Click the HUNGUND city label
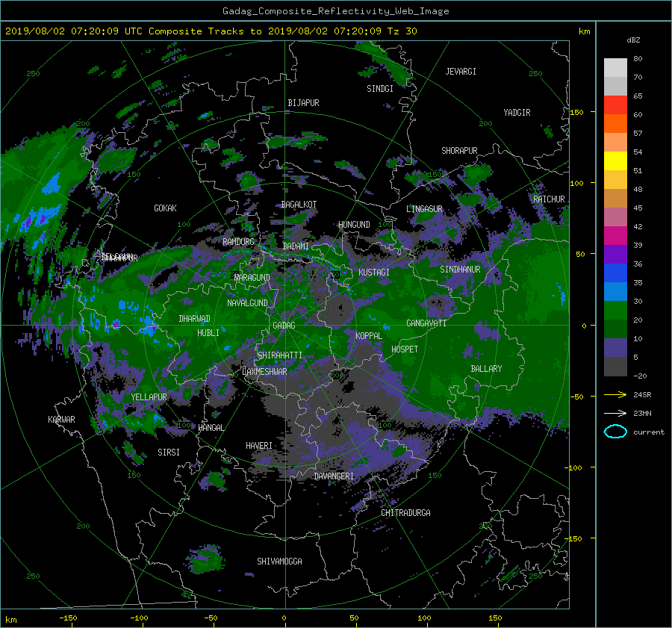 point(354,225)
